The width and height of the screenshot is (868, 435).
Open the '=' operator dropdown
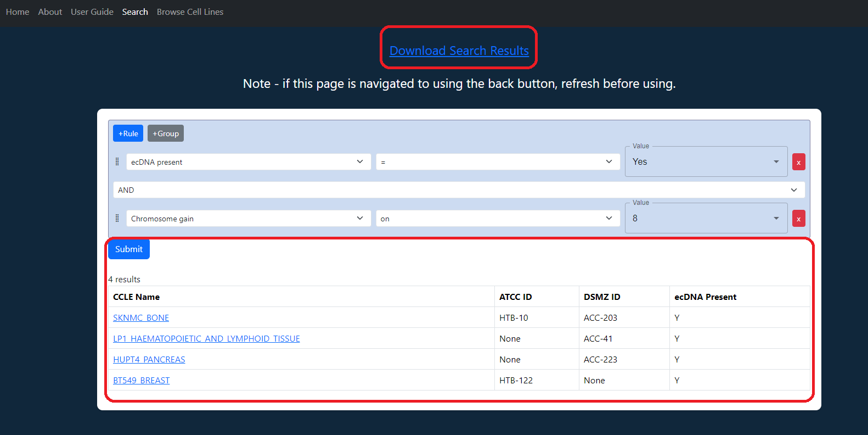click(498, 161)
